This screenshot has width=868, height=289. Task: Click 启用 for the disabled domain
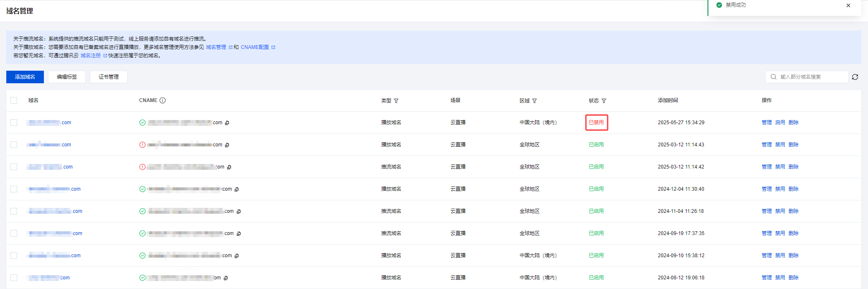780,123
